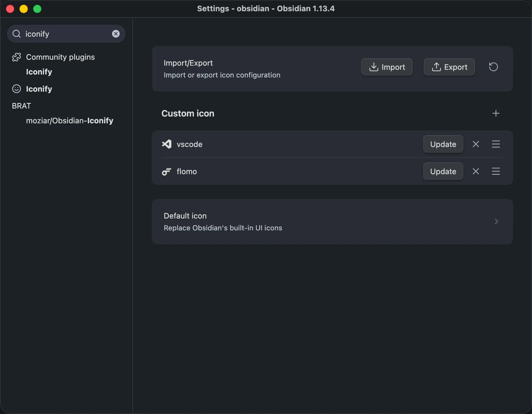This screenshot has height=414, width=532.
Task: Expand the Default icon section
Action: (x=497, y=221)
